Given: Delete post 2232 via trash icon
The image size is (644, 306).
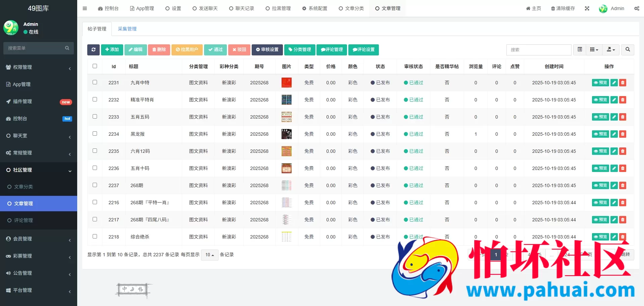Looking at the screenshot, I should tap(623, 100).
